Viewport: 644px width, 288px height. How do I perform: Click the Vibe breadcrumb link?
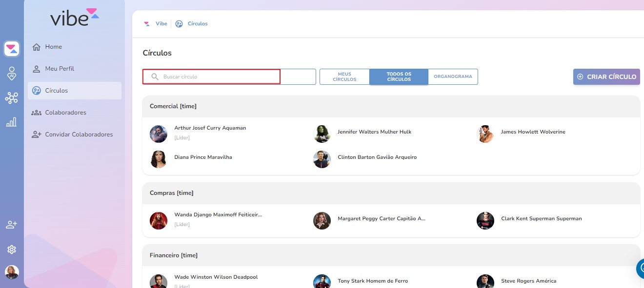click(161, 23)
